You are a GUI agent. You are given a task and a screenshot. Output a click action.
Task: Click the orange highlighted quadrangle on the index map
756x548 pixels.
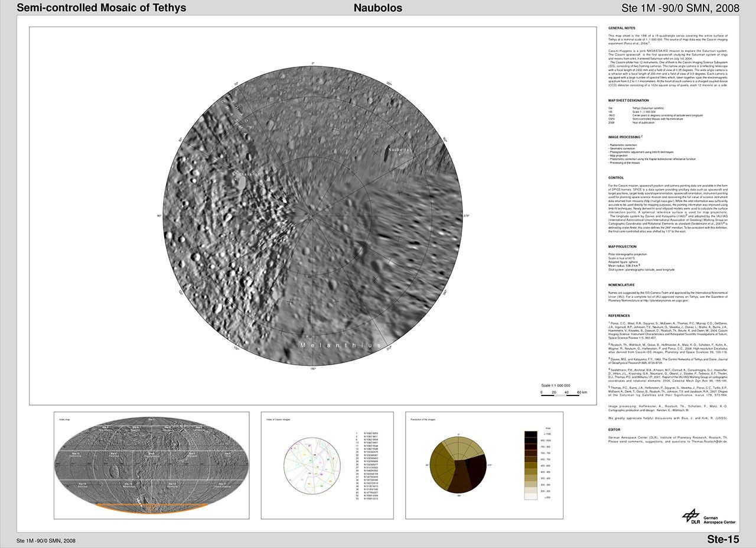[152, 506]
